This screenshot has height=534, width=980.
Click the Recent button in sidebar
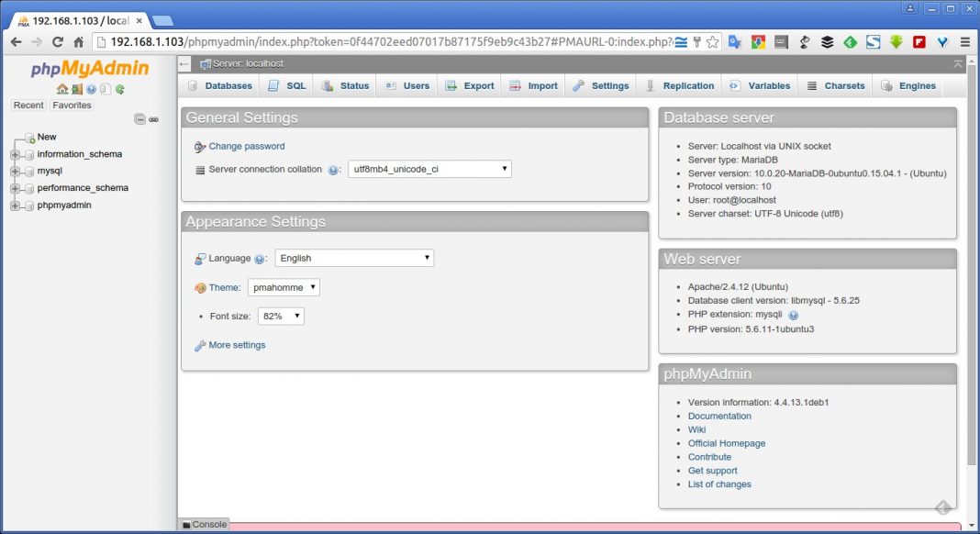[28, 105]
